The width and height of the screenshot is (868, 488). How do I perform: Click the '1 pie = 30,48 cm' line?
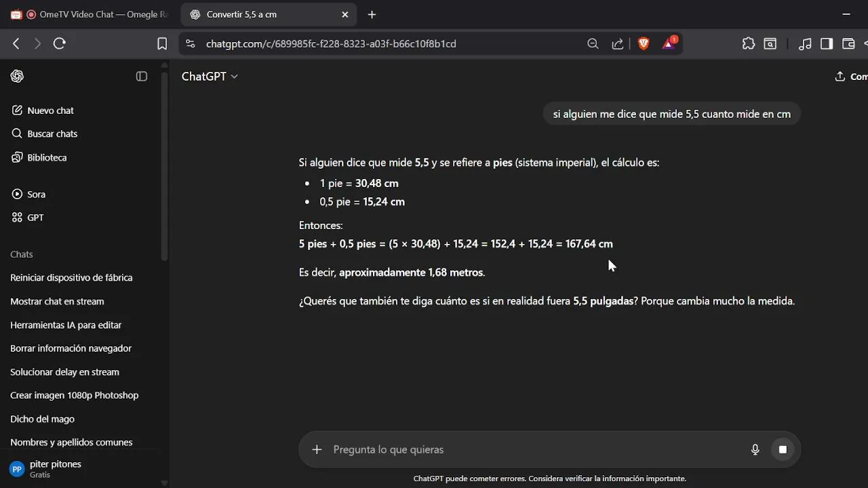(359, 183)
